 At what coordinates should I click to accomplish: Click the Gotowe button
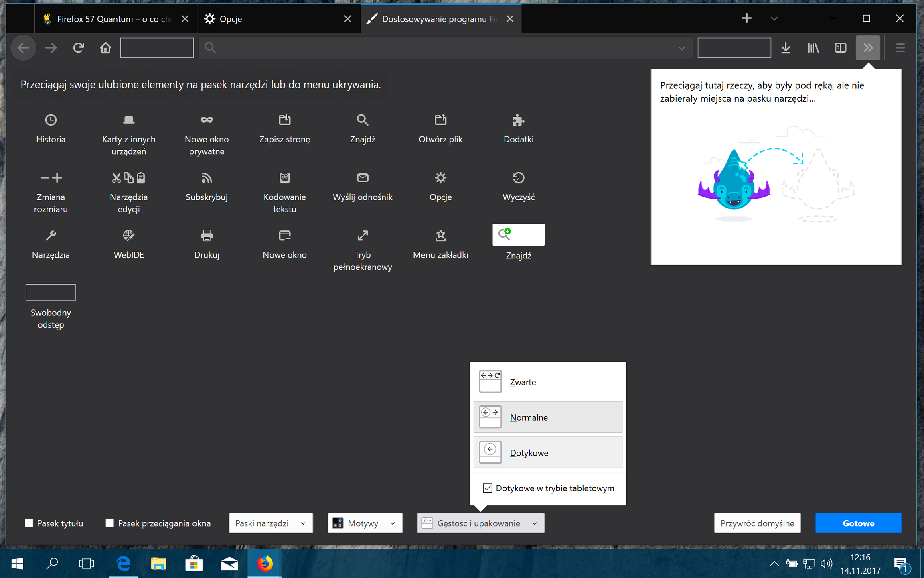pyautogui.click(x=858, y=523)
